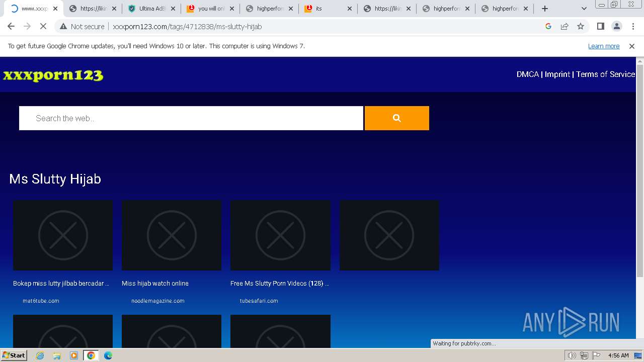Expand the tab search dropdown arrow

(584, 9)
